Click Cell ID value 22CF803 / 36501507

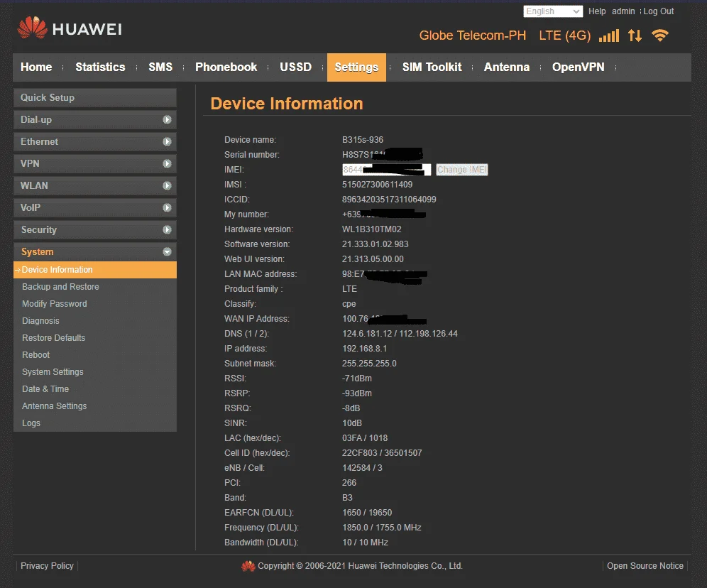tap(382, 453)
